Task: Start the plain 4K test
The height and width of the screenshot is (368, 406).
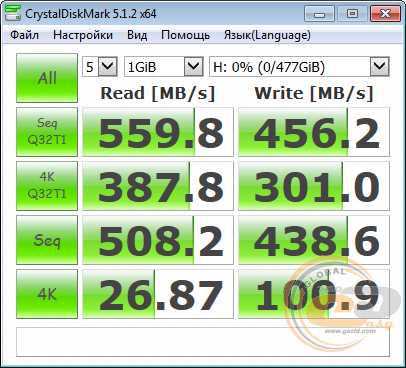Action: click(47, 294)
